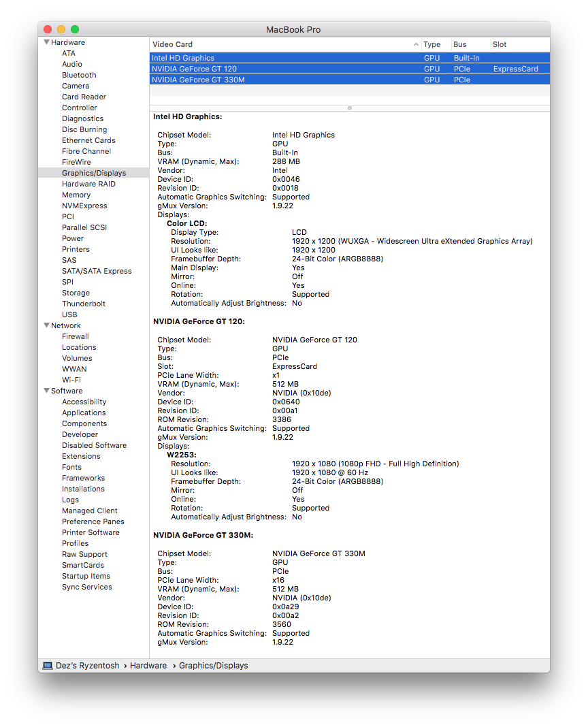
Task: Select Fibre Channel in the sidebar
Action: pyautogui.click(x=86, y=151)
